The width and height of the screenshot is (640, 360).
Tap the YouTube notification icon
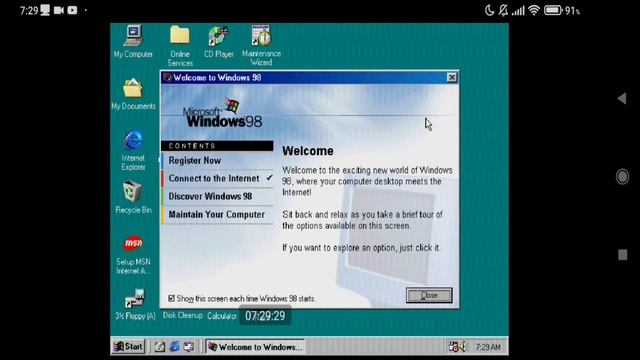pyautogui.click(x=72, y=10)
